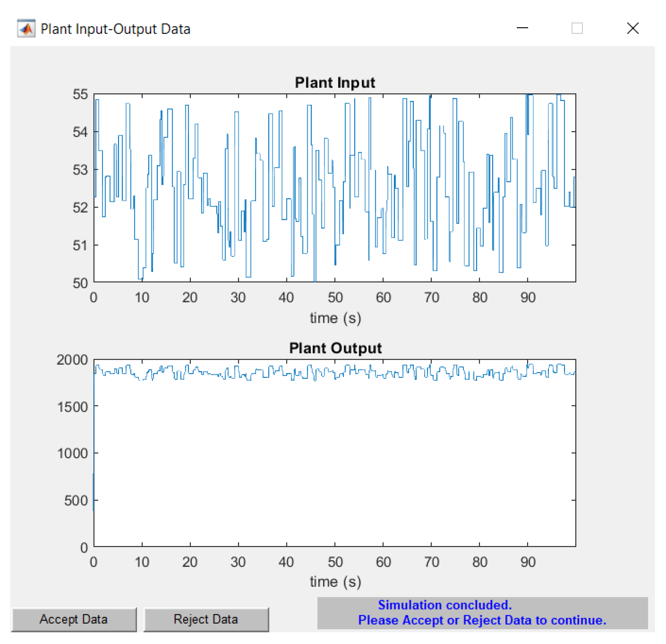Click the Plant Output plot title
This screenshot has height=644, width=666.
(x=335, y=348)
